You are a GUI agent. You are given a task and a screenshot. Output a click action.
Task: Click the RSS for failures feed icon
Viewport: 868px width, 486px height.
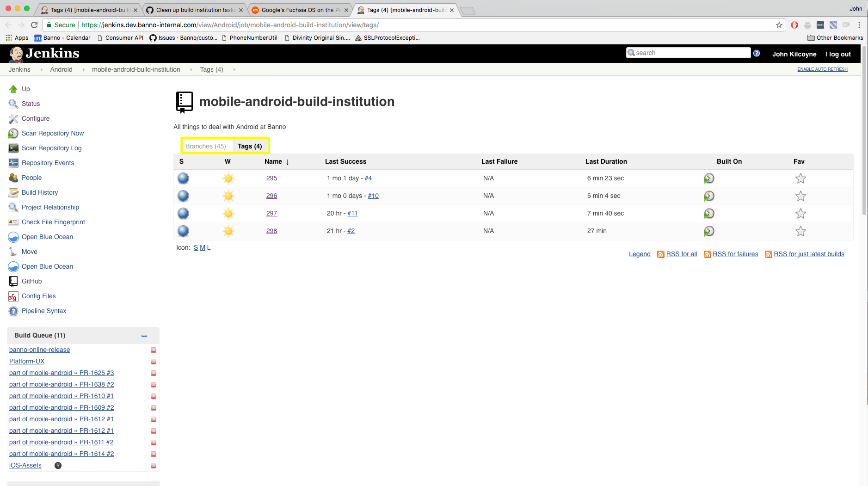tap(707, 254)
